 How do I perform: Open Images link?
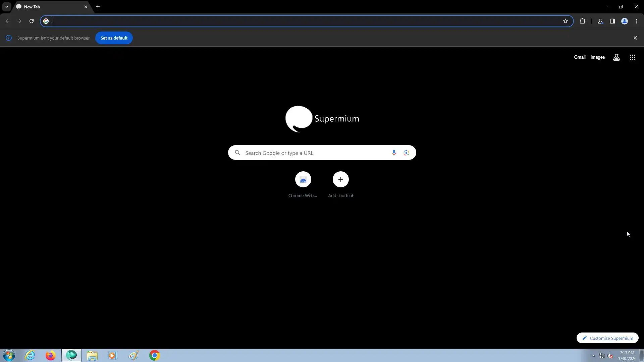point(597,57)
